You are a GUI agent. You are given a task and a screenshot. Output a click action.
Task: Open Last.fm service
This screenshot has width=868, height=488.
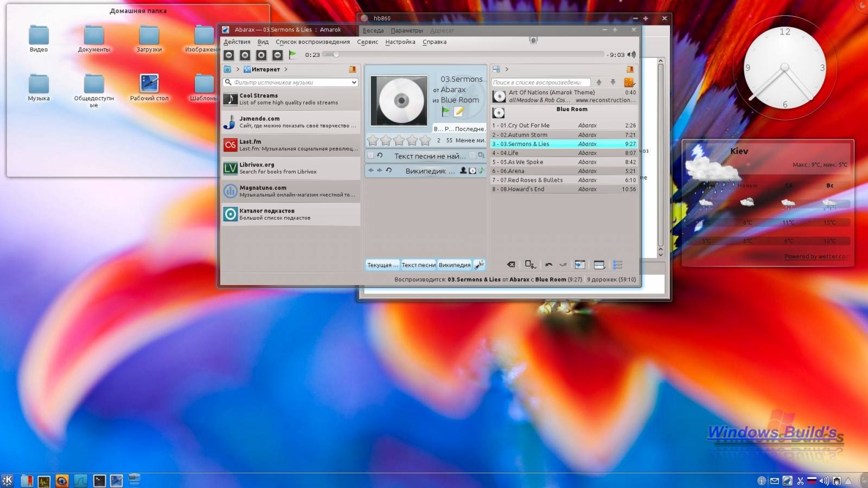(291, 145)
